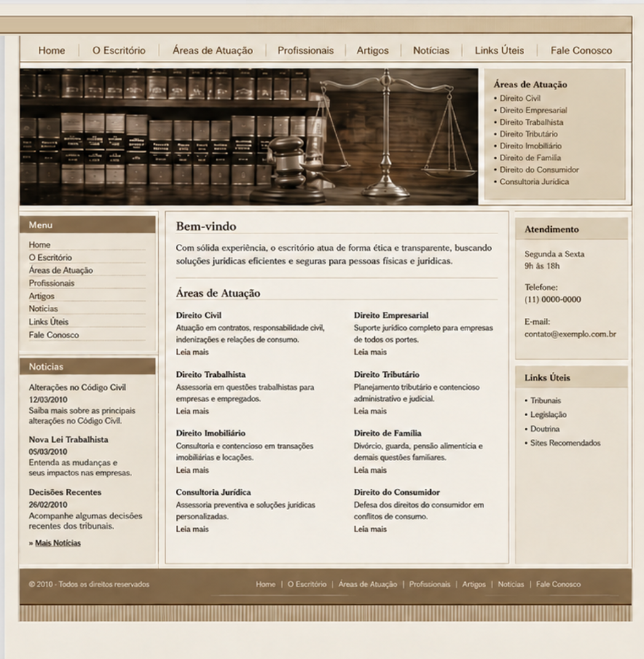The height and width of the screenshot is (659, 644).
Task: Open Profissionais in the top navigation
Action: (x=305, y=50)
